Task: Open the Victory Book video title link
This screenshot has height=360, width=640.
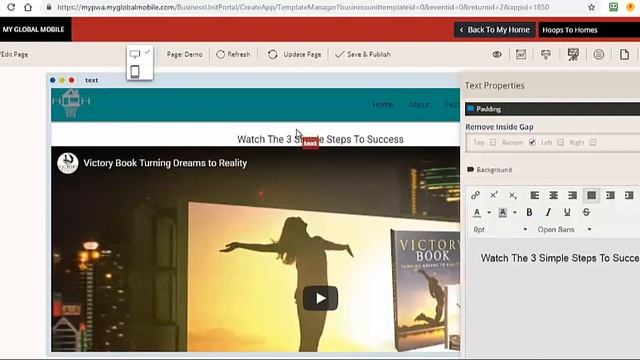Action: pos(165,163)
